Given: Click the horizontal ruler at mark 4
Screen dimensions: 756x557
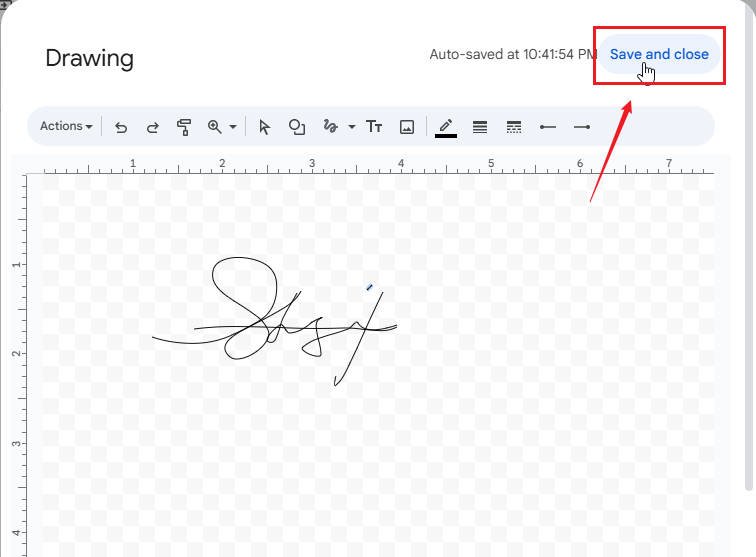Looking at the screenshot, I should coord(401,164).
